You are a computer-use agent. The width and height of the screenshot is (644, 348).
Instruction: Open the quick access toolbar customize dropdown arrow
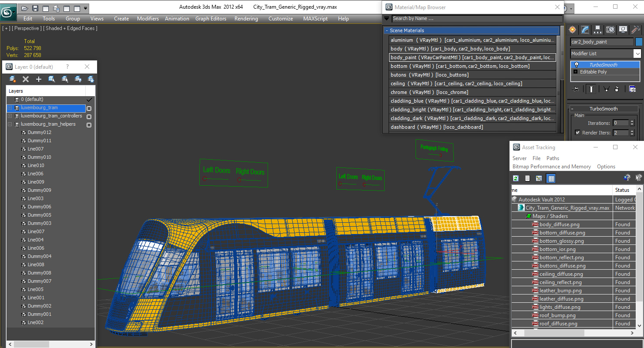pos(86,8)
